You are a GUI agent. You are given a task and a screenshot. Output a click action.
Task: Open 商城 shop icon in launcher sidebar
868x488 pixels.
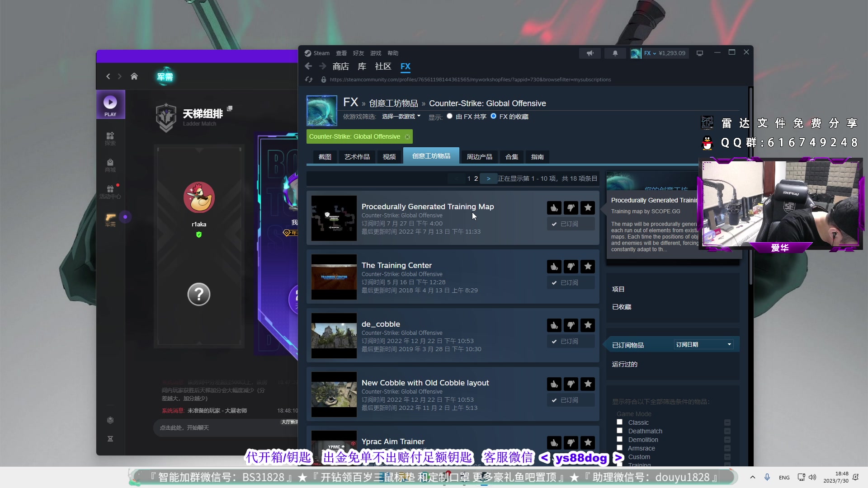(x=110, y=165)
